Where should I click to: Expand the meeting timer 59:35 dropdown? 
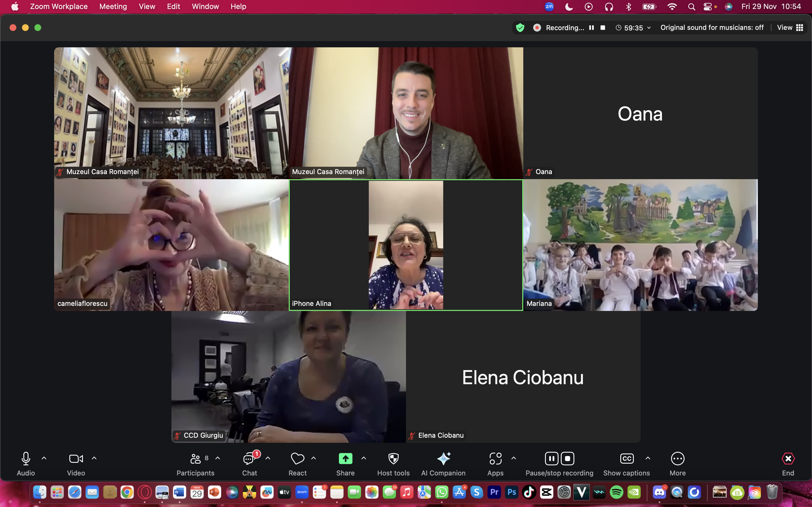coord(649,28)
